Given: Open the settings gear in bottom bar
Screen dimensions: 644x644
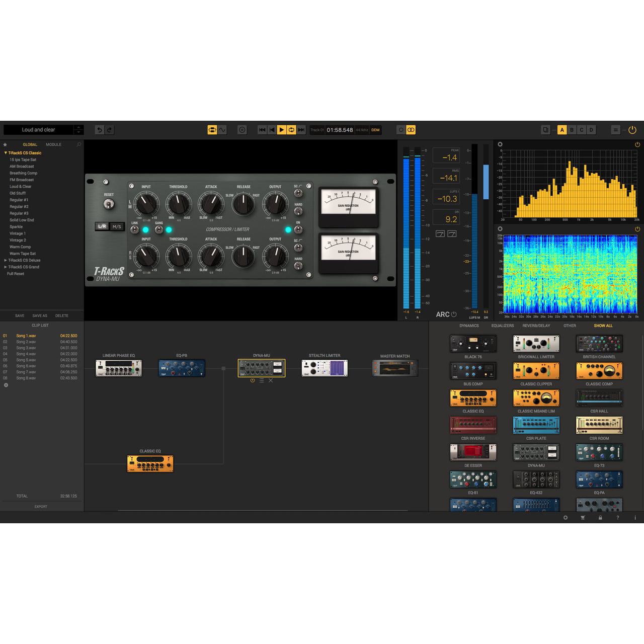Looking at the screenshot, I should tap(566, 518).
